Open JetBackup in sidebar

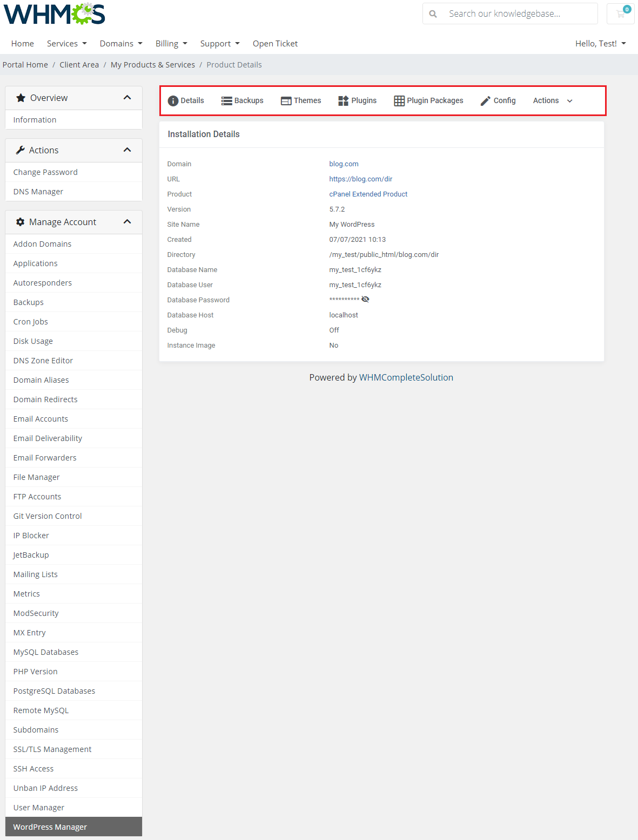73,555
